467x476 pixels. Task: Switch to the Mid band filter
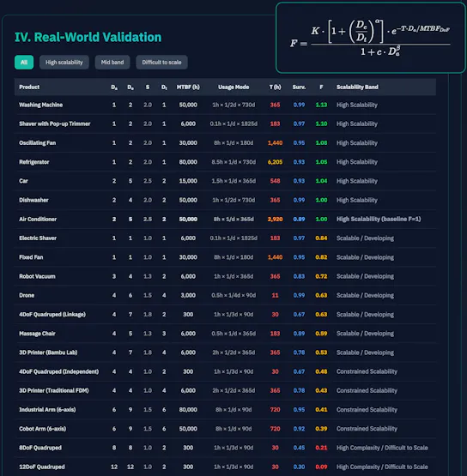[112, 63]
